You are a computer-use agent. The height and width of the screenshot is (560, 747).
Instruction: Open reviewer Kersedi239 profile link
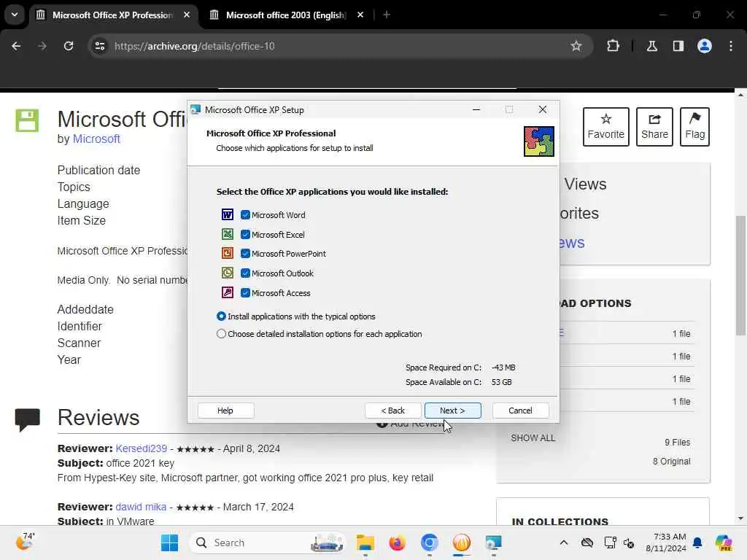pyautogui.click(x=142, y=448)
